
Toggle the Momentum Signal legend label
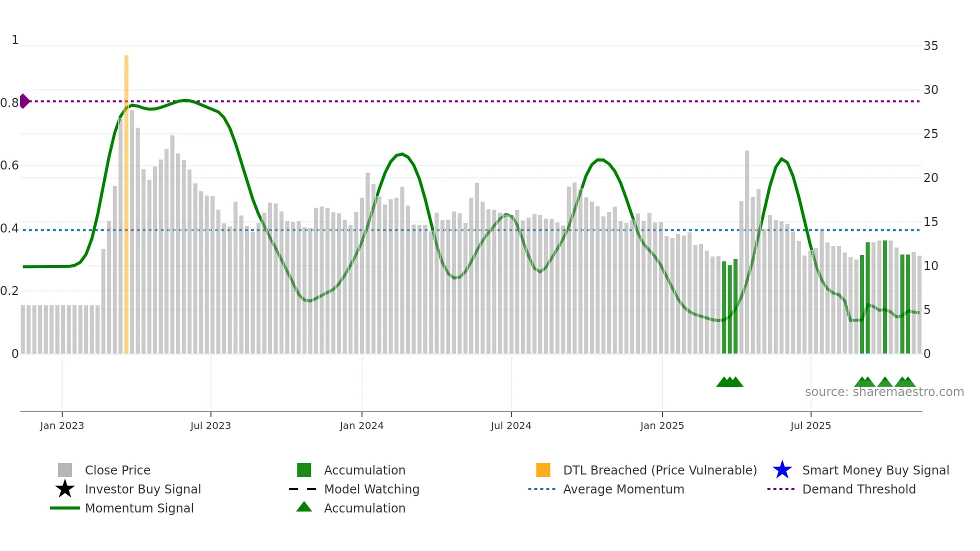tap(139, 508)
